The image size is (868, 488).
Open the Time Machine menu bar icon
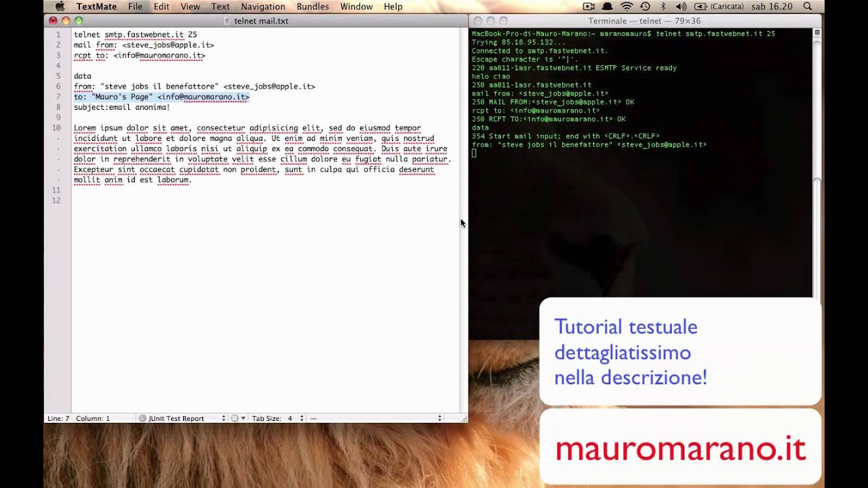point(645,6)
